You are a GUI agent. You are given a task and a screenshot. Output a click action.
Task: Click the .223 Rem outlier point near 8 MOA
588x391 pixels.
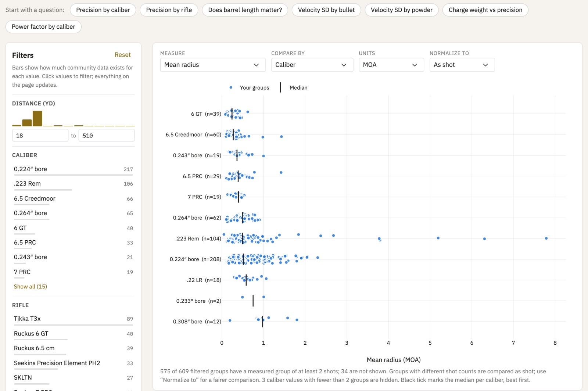pos(546,238)
